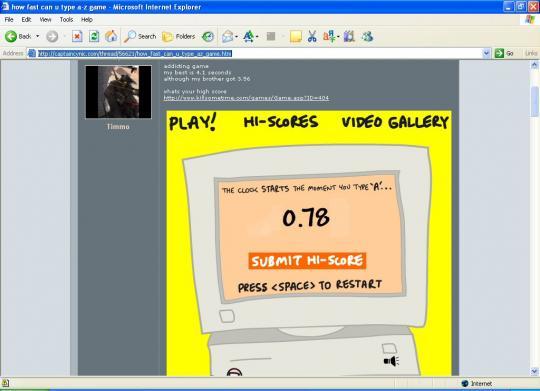Screen dimensions: 540x391
Task: Open the Mail toolbar icon
Action: tap(228, 37)
